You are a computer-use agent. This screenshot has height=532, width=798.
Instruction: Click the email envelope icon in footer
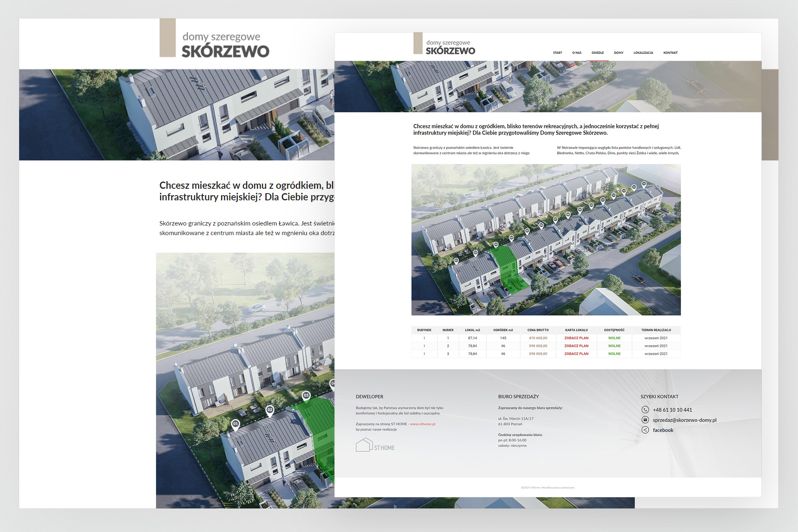(645, 420)
